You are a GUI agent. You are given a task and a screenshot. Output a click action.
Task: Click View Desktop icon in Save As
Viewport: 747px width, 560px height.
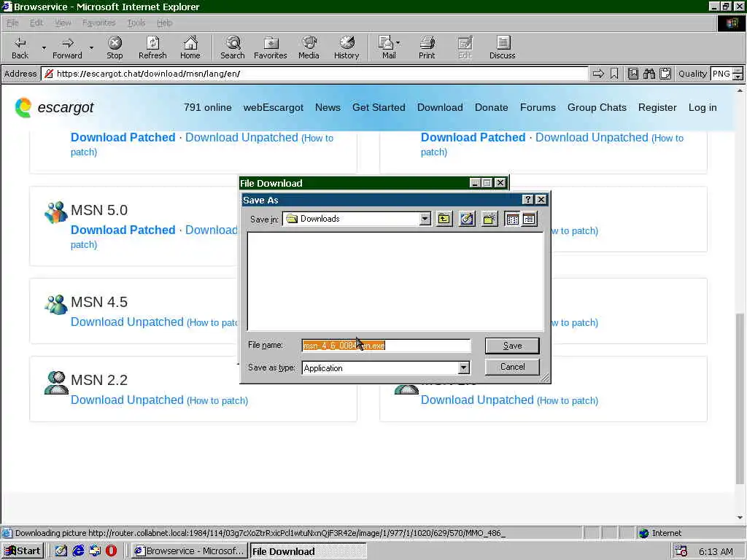point(467,219)
